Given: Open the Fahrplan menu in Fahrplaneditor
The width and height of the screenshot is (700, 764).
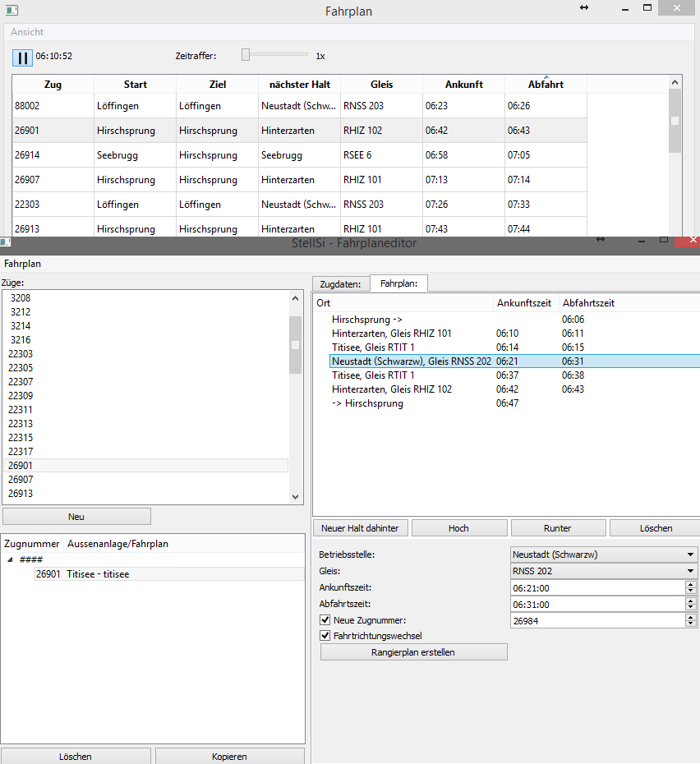Looking at the screenshot, I should click(x=22, y=264).
